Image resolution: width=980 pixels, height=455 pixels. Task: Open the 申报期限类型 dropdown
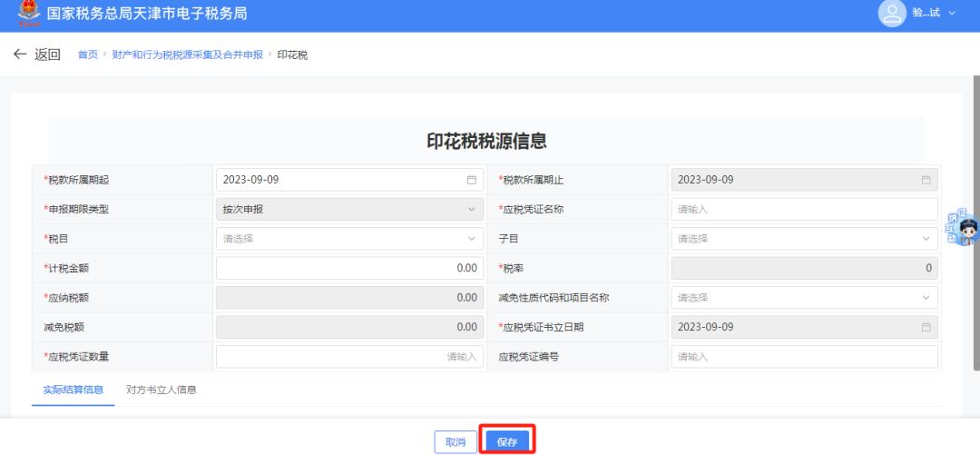[349, 209]
